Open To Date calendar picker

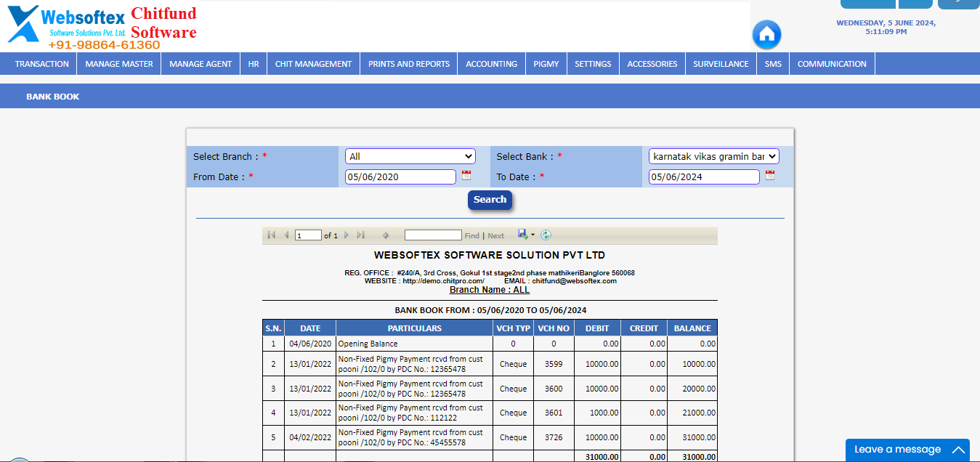[770, 175]
